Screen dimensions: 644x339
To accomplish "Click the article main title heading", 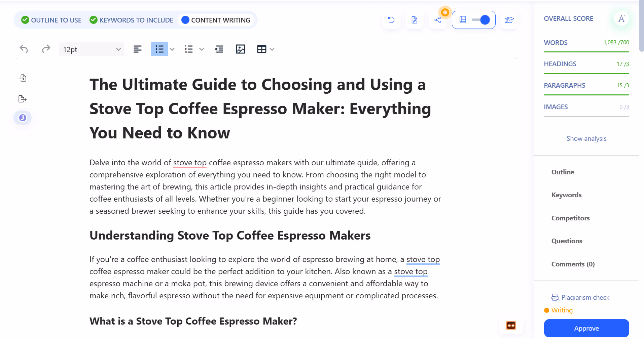I will (x=260, y=109).
